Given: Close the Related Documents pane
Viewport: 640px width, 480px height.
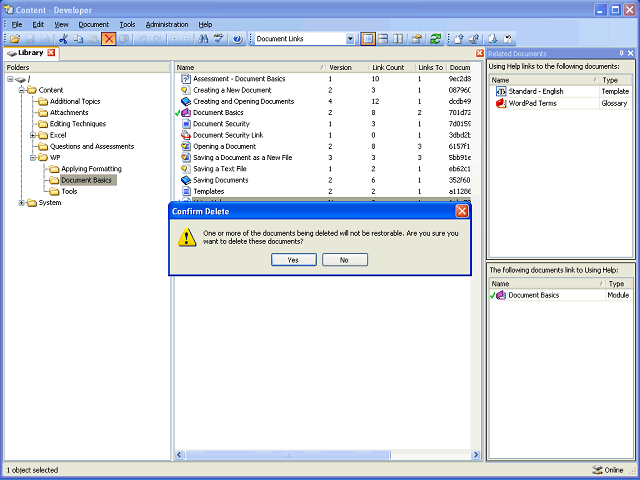Looking at the screenshot, I should click(631, 53).
